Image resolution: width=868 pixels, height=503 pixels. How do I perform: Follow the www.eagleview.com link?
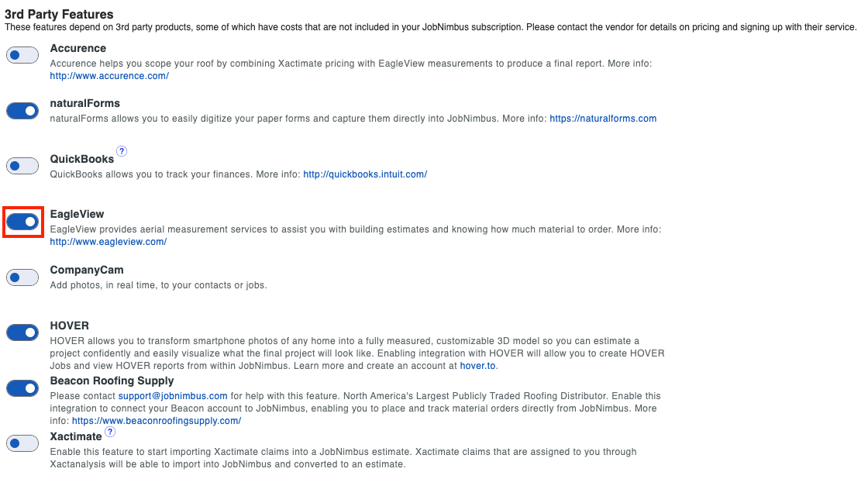coord(108,242)
